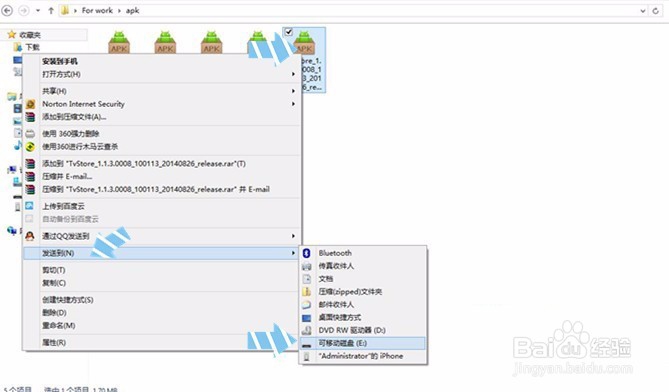
Task: Send file to Bluetooth
Action: tap(363, 253)
